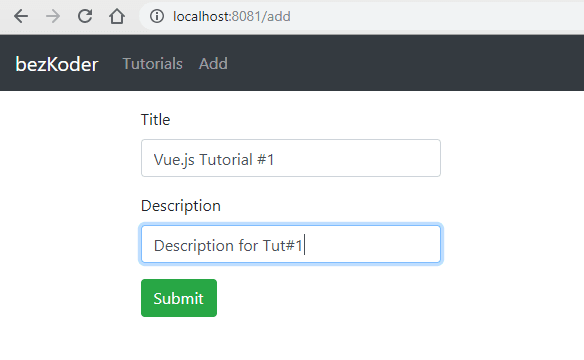Image resolution: width=584 pixels, height=360 pixels.
Task: Open the browser home page icon
Action: point(117,16)
